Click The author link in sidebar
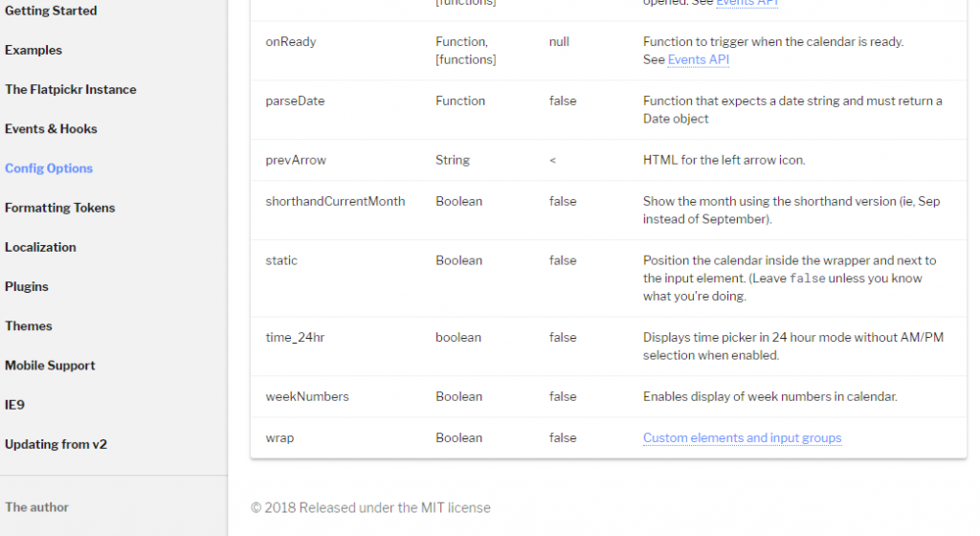 [x=36, y=507]
